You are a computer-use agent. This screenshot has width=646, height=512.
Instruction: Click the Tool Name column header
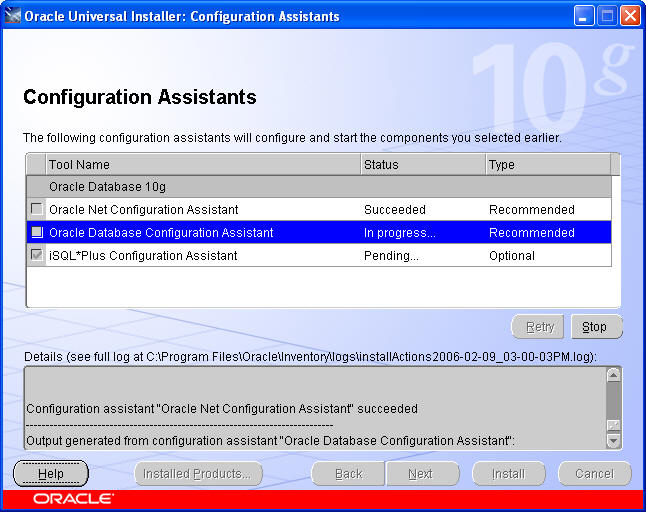203,164
